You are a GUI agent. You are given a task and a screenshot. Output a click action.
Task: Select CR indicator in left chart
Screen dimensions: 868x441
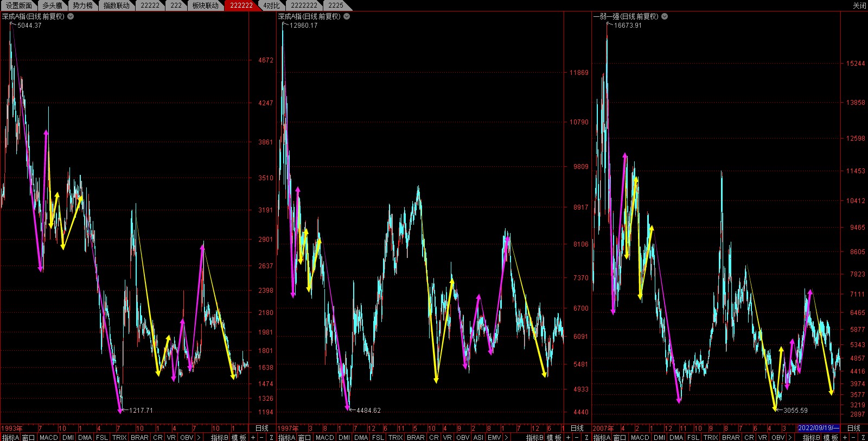(158, 437)
